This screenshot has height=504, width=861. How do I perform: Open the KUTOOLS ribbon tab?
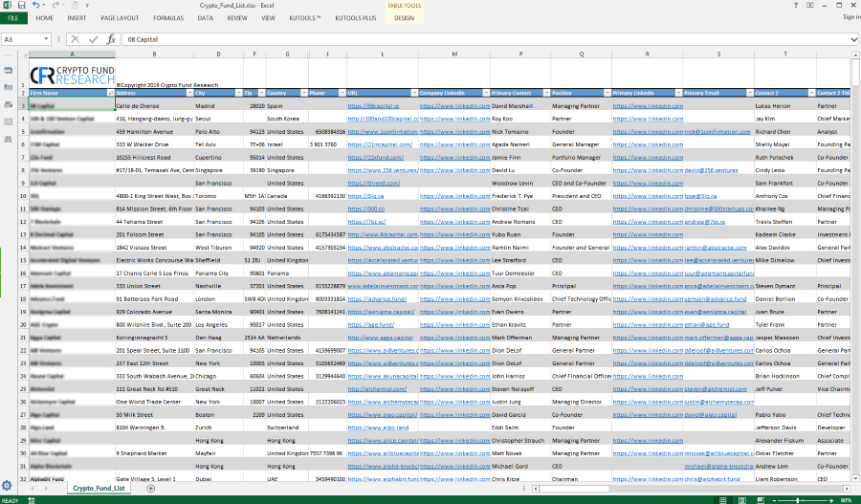305,18
